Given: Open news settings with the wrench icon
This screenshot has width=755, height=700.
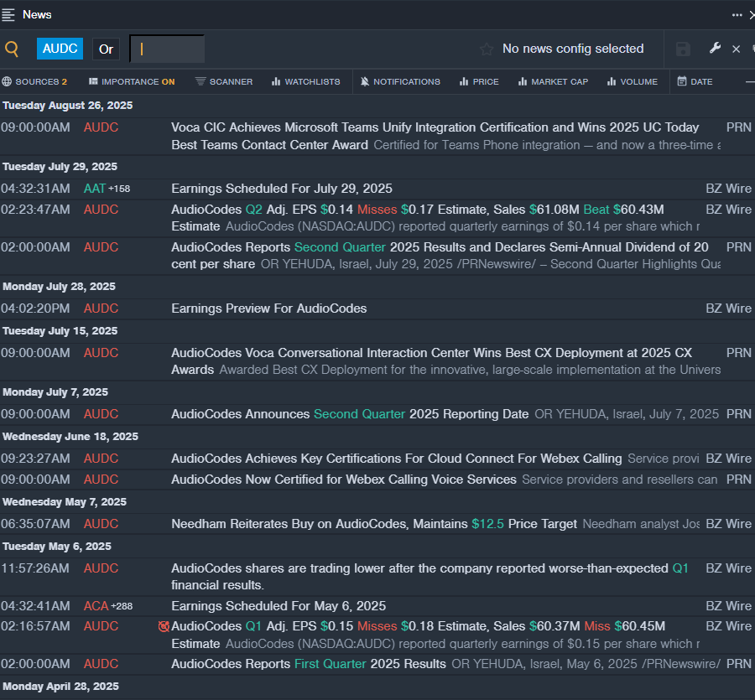Looking at the screenshot, I should [x=715, y=48].
